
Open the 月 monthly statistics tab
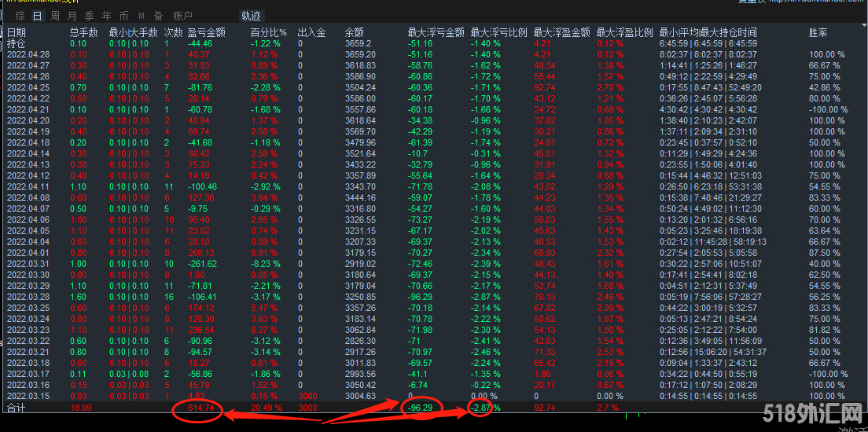point(72,16)
